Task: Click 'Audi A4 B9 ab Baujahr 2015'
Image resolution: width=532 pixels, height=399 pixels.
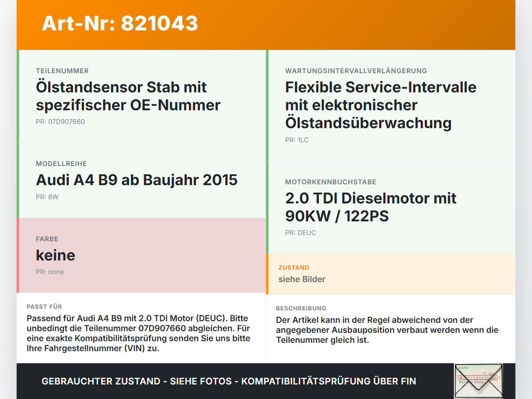Action: coord(137,180)
